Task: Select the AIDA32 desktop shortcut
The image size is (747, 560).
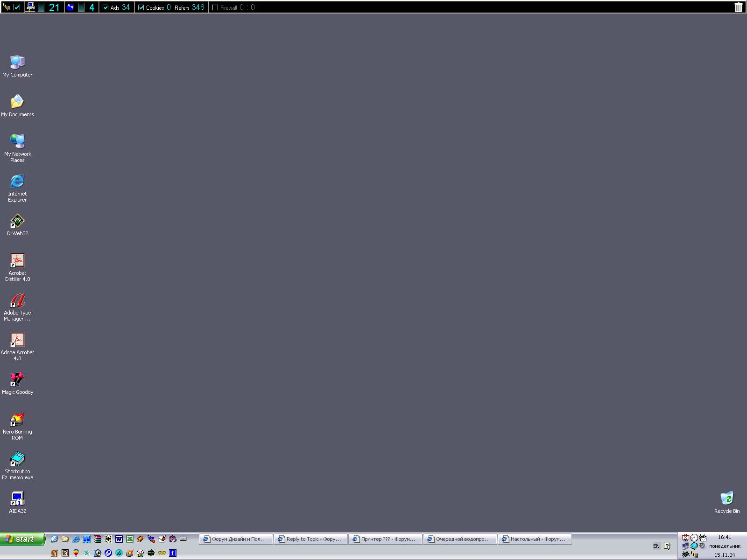Action: (17, 502)
